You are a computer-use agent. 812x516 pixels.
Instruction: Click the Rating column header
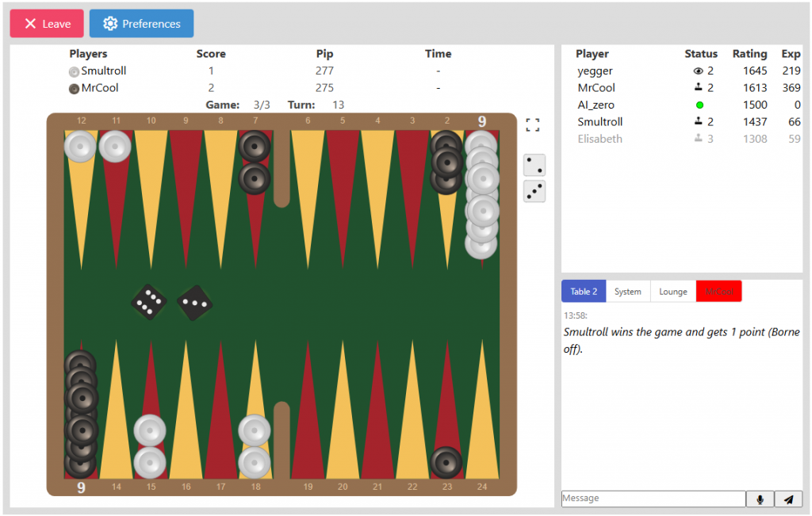coord(749,54)
